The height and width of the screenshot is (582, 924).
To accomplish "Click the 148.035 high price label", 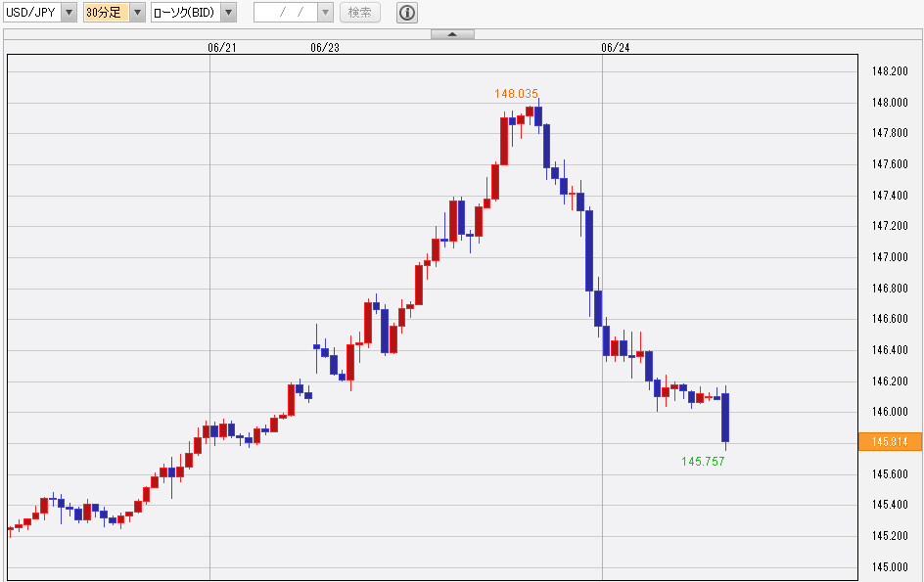I will click(516, 94).
